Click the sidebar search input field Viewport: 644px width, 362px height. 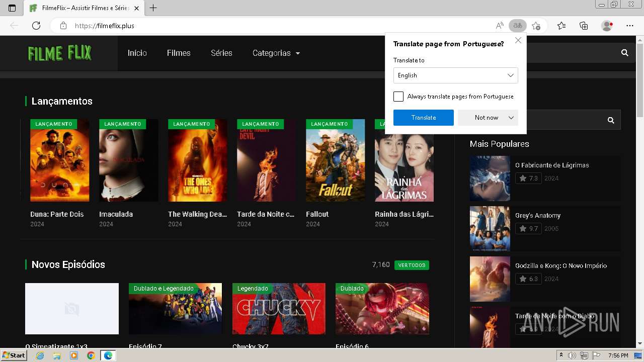click(x=563, y=120)
